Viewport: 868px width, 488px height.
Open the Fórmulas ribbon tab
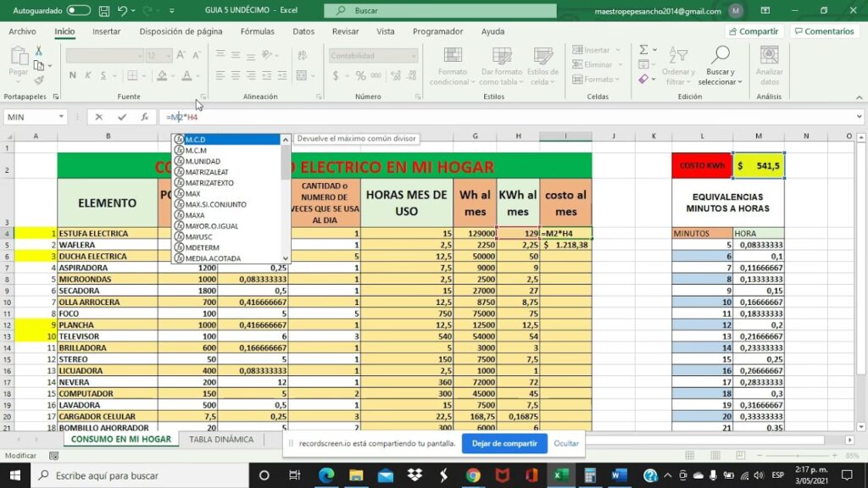click(257, 31)
